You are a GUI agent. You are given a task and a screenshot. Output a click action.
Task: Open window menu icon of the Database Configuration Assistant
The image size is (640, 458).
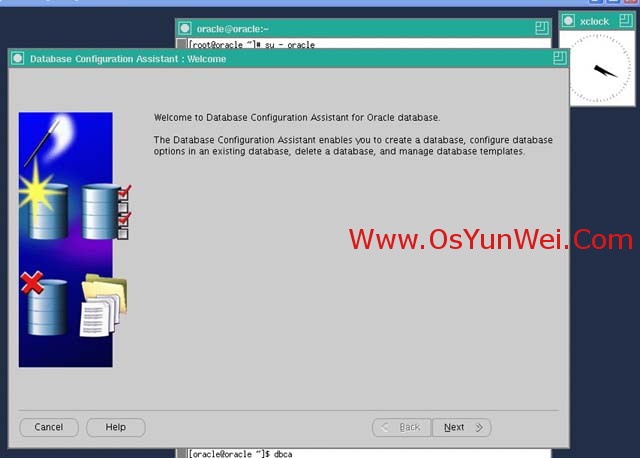18,58
